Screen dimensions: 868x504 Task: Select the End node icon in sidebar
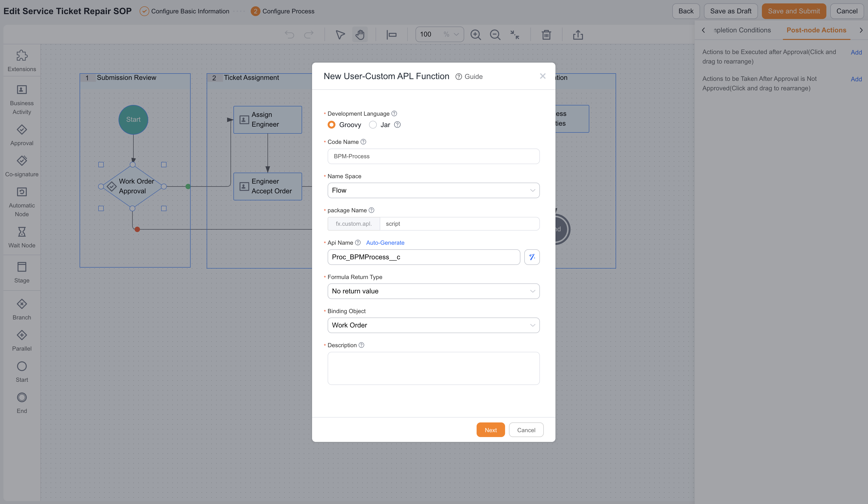22,397
